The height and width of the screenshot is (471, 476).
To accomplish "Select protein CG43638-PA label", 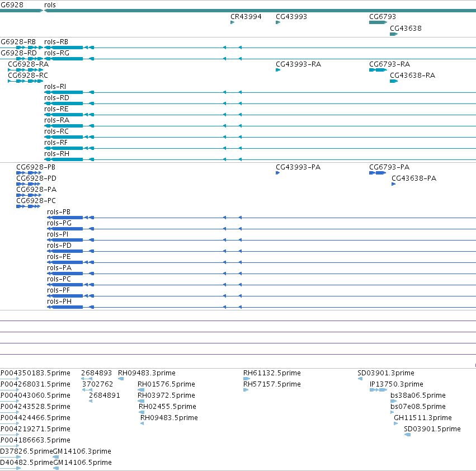I will point(414,178).
